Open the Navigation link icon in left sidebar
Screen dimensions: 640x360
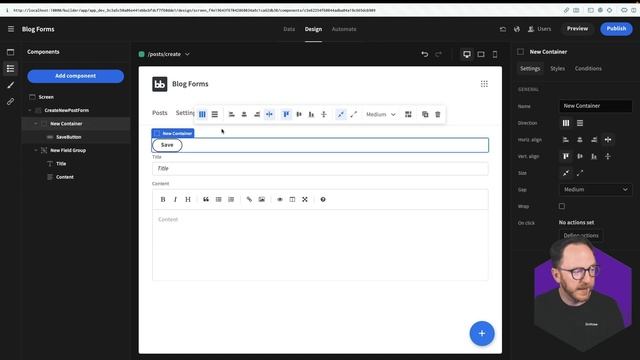[11, 101]
